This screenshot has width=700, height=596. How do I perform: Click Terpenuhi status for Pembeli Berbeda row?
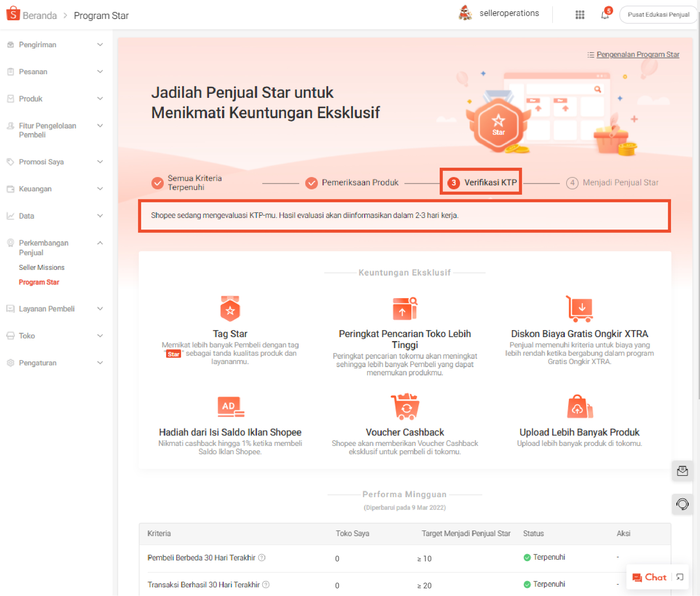point(544,557)
